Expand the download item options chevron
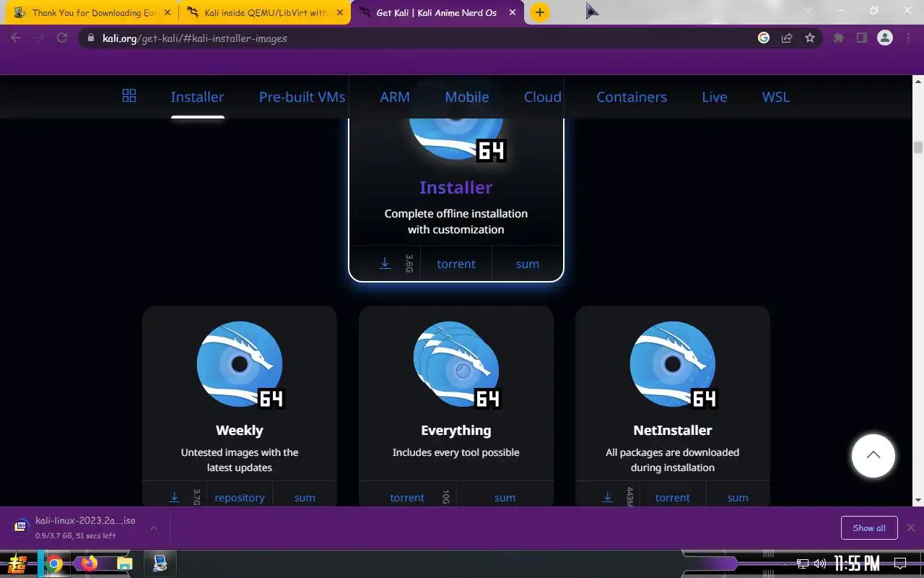 (154, 528)
